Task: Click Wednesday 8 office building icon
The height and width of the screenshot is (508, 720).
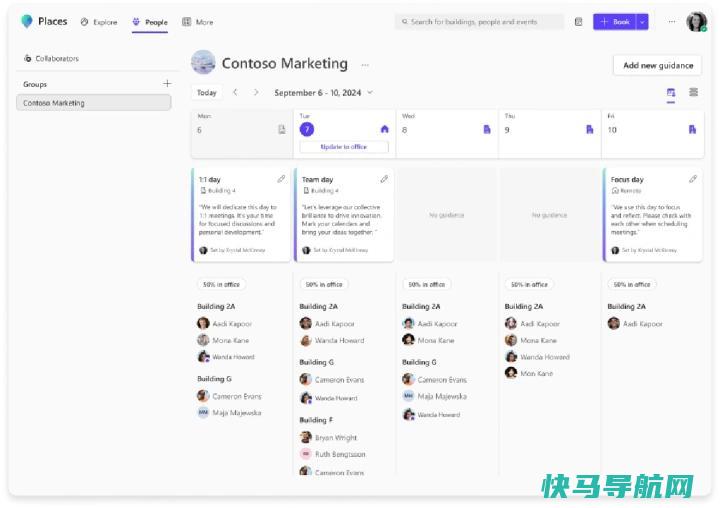Action: pos(487,130)
